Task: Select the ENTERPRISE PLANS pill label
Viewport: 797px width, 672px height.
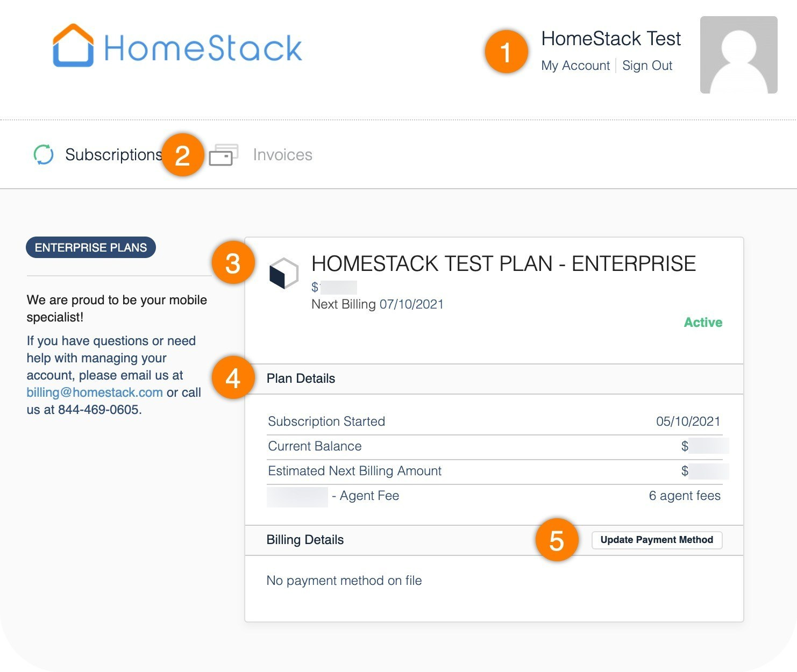Action: pyautogui.click(x=91, y=247)
